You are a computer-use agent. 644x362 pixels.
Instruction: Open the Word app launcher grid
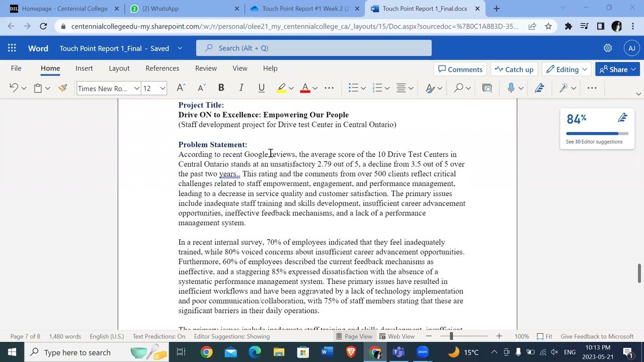12,48
